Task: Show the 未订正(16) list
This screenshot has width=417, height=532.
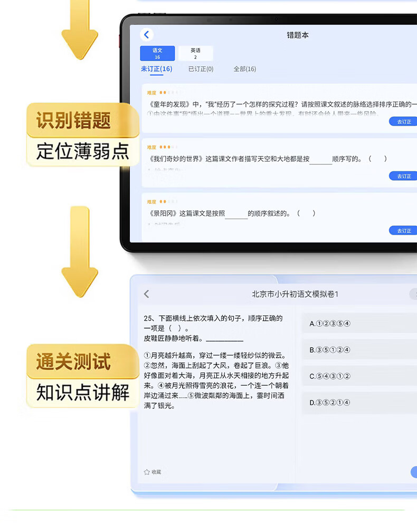Action: click(156, 69)
